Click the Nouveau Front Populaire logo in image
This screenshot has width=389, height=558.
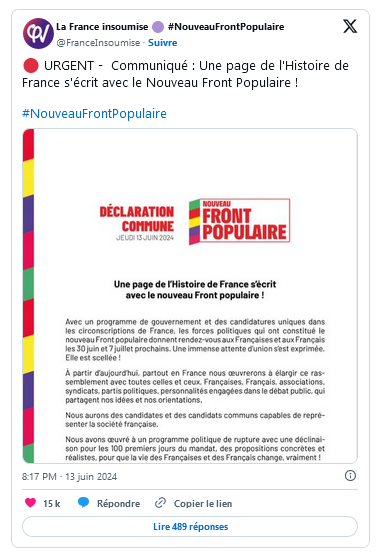click(239, 221)
